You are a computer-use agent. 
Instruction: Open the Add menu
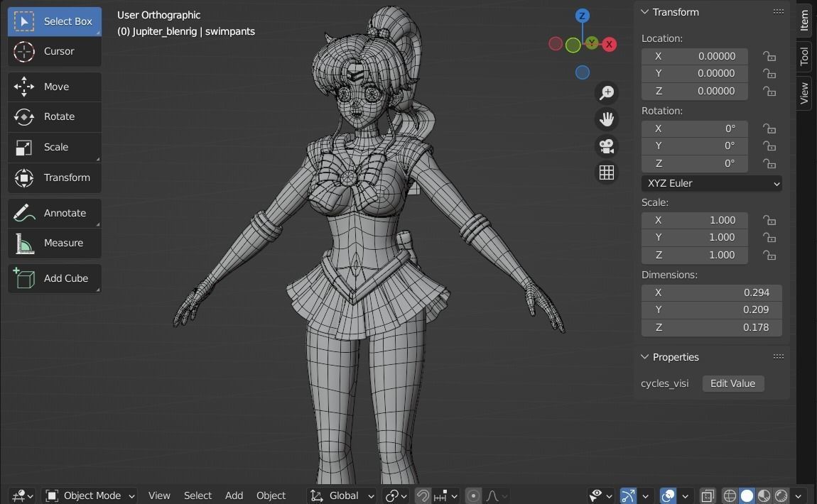click(234, 495)
